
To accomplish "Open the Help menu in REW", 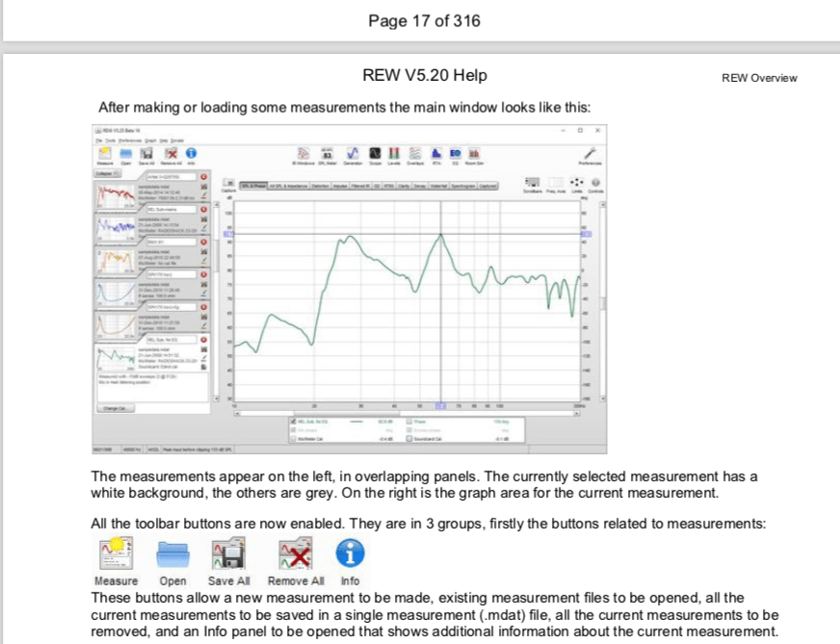I will [164, 141].
